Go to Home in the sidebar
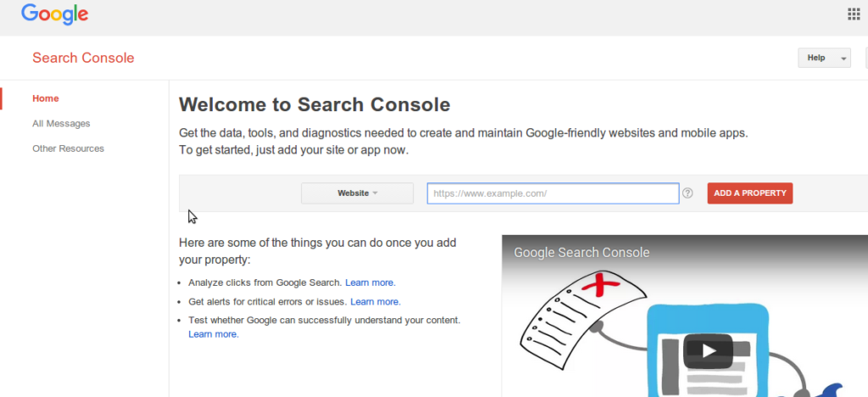 pos(46,98)
